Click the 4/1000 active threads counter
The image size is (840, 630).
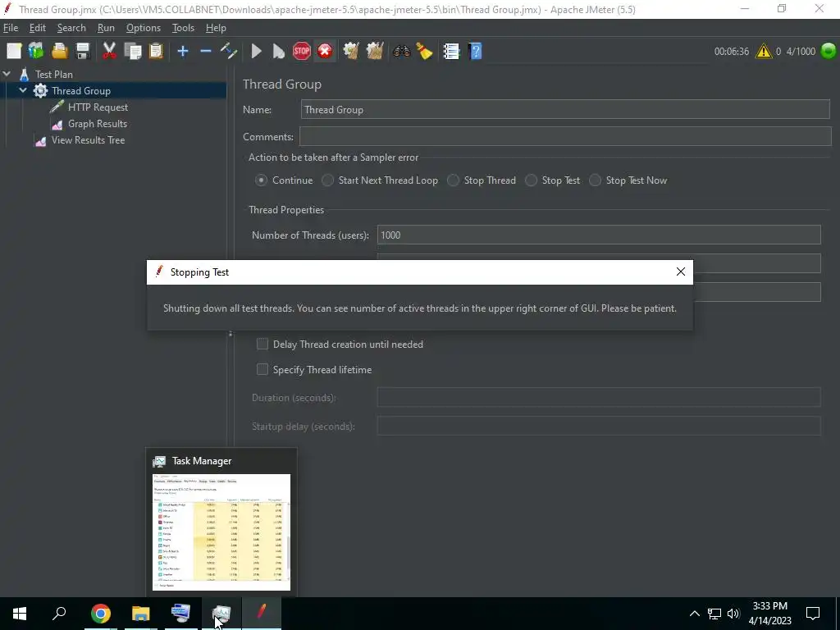point(801,52)
